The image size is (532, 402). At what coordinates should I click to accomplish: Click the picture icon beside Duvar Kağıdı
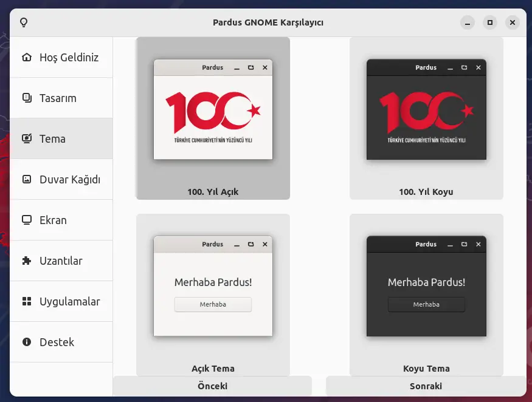(x=27, y=179)
